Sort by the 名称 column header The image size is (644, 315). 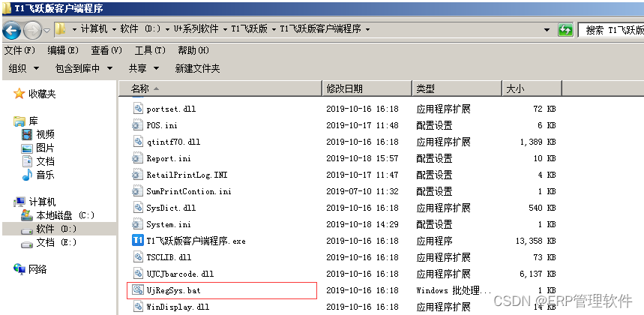click(220, 88)
